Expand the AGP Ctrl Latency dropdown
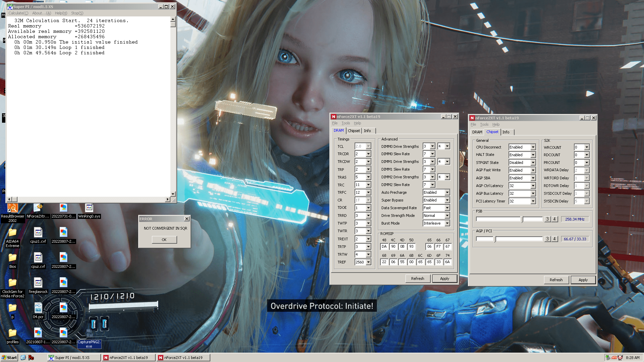Image resolution: width=644 pixels, height=362 pixels. coord(533,186)
